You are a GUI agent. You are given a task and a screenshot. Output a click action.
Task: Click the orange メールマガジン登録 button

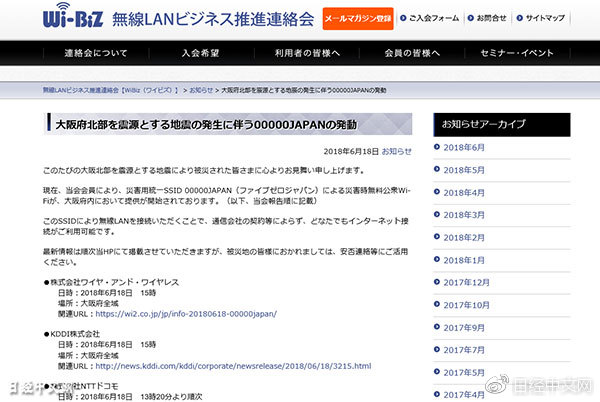coord(358,18)
